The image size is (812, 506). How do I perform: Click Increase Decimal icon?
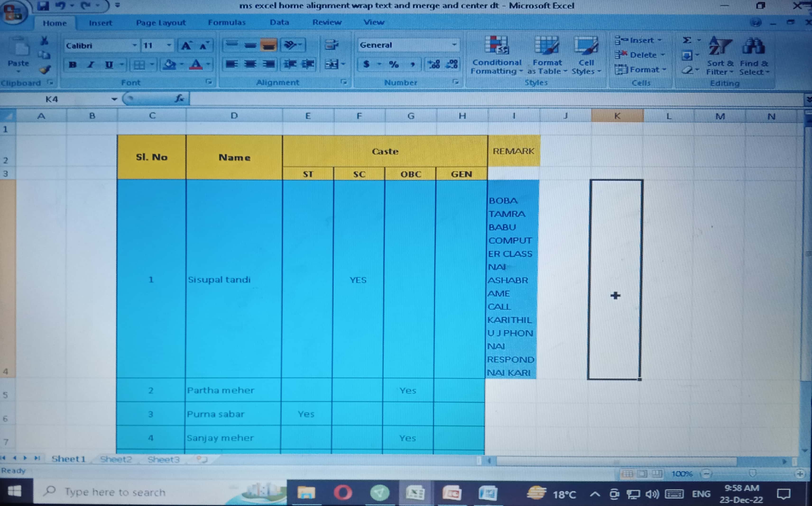pyautogui.click(x=434, y=64)
